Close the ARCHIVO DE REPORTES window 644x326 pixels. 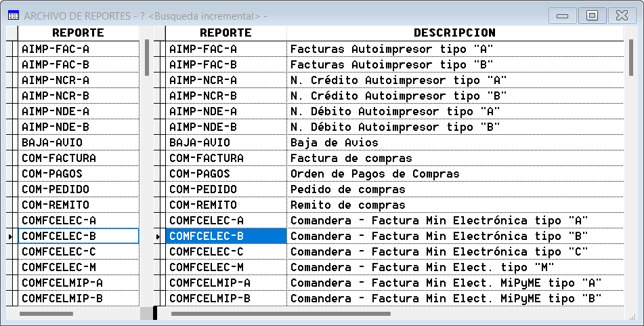pos(622,16)
